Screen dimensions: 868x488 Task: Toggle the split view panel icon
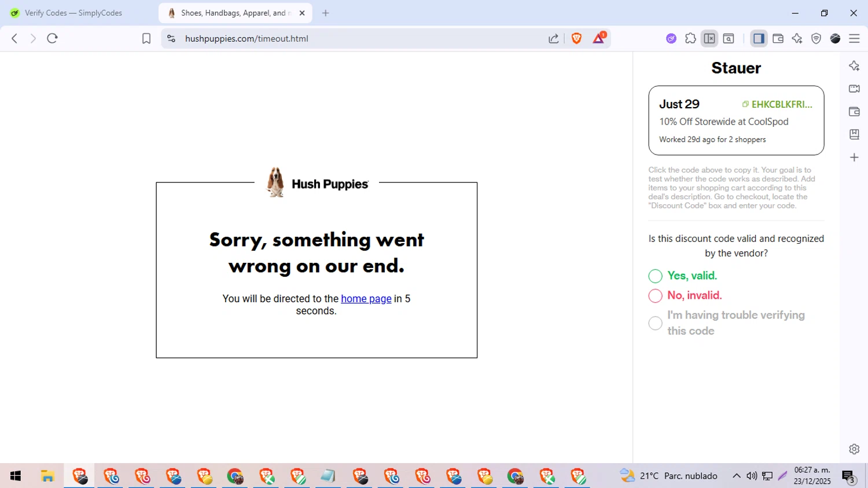coord(709,38)
